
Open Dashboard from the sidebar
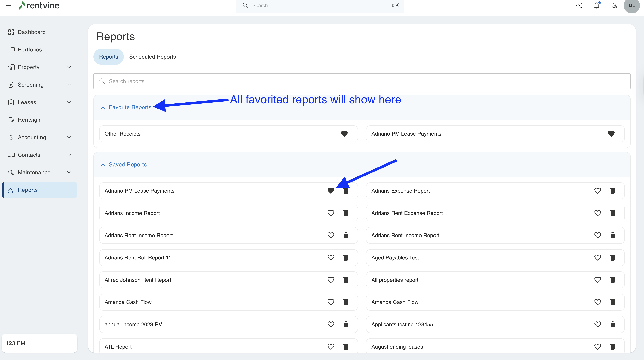click(x=32, y=32)
